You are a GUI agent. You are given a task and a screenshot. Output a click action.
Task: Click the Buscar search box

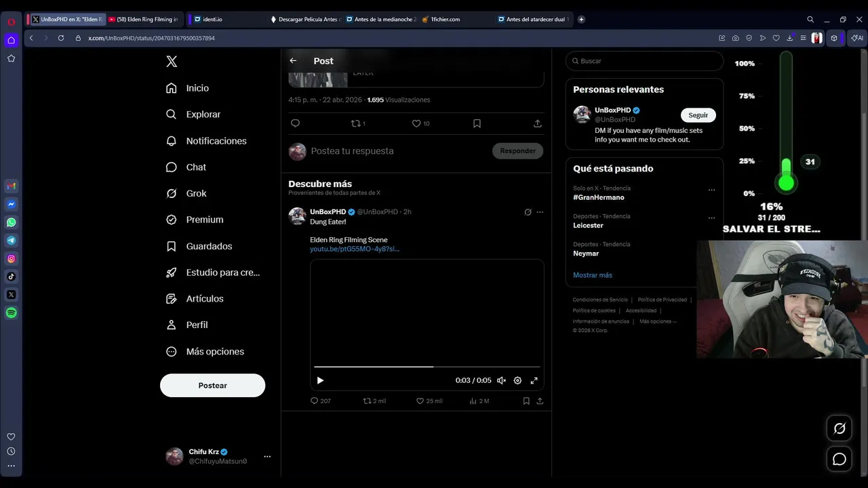(x=644, y=61)
